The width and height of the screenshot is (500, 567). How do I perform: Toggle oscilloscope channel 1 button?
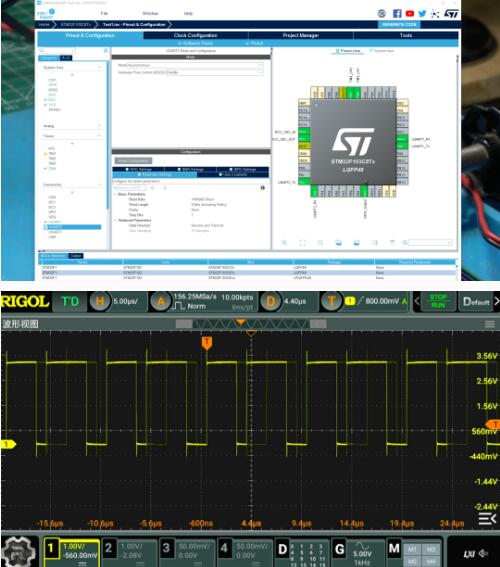click(72, 552)
